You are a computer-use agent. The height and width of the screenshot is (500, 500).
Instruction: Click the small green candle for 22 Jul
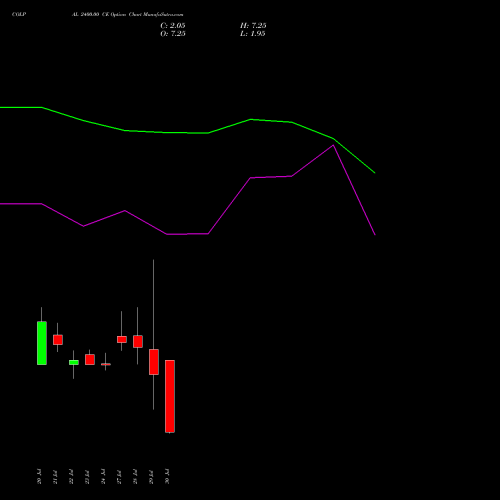tap(74, 362)
